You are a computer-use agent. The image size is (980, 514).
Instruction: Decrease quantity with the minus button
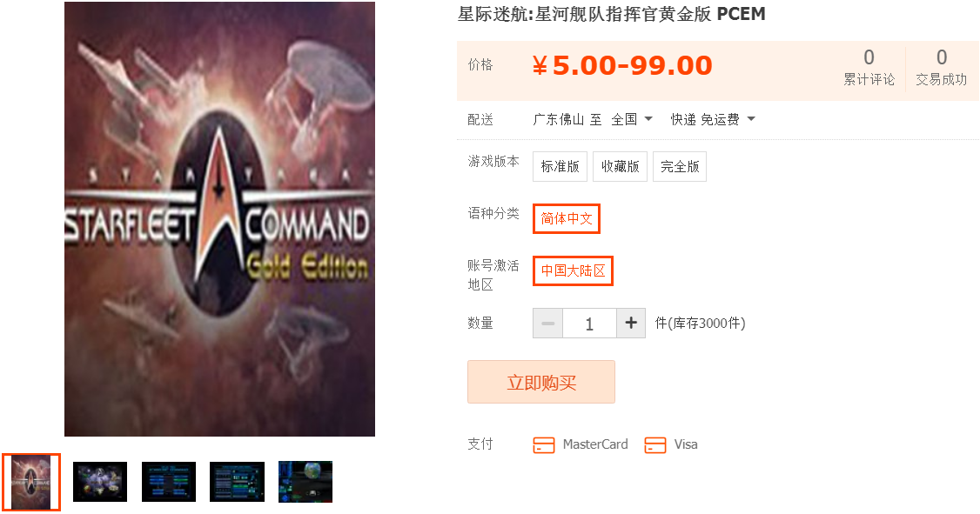click(x=548, y=323)
